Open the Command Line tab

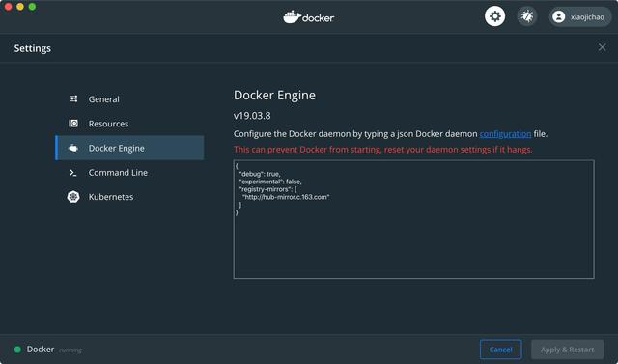(x=129, y=173)
